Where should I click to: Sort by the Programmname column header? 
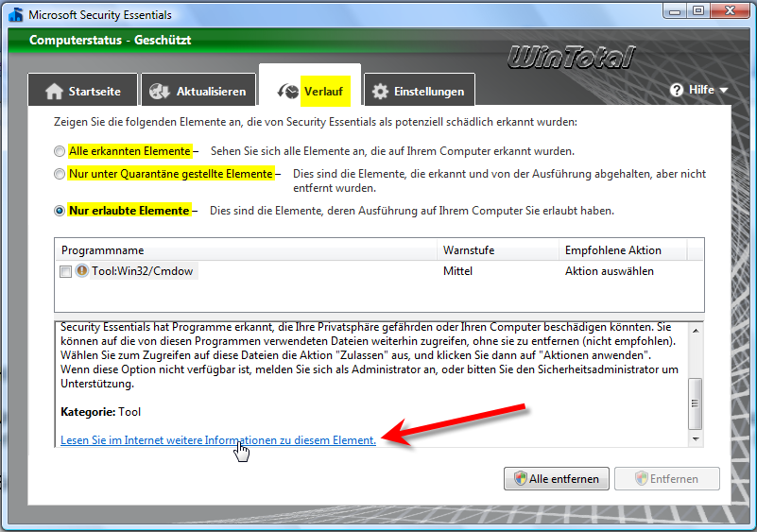(x=246, y=250)
